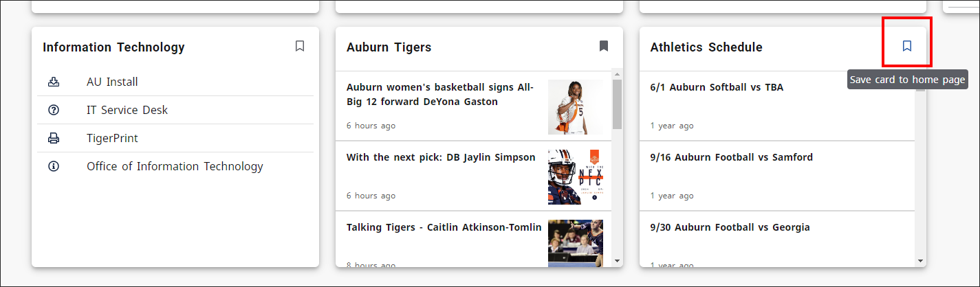Open the DB Jaylin Simpson pick article
Screen dimensions: 980x287
441,157
